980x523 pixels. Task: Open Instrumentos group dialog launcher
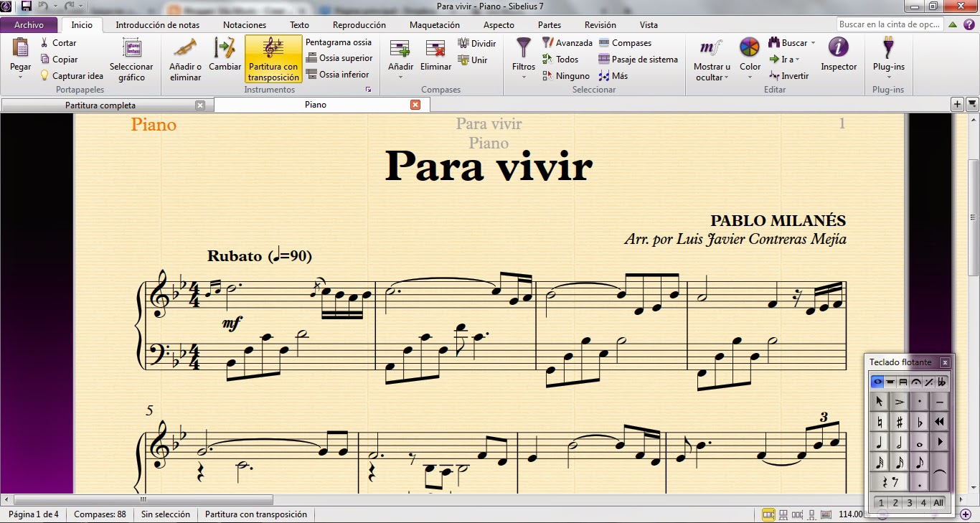369,90
